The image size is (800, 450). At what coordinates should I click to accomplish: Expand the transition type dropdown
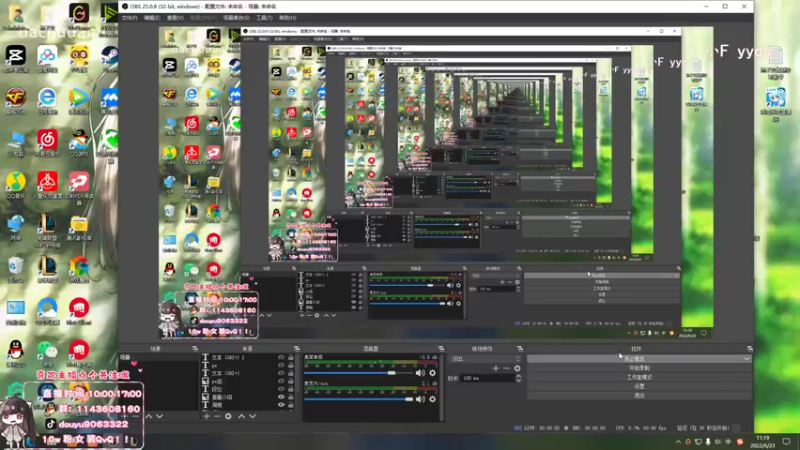(486, 359)
